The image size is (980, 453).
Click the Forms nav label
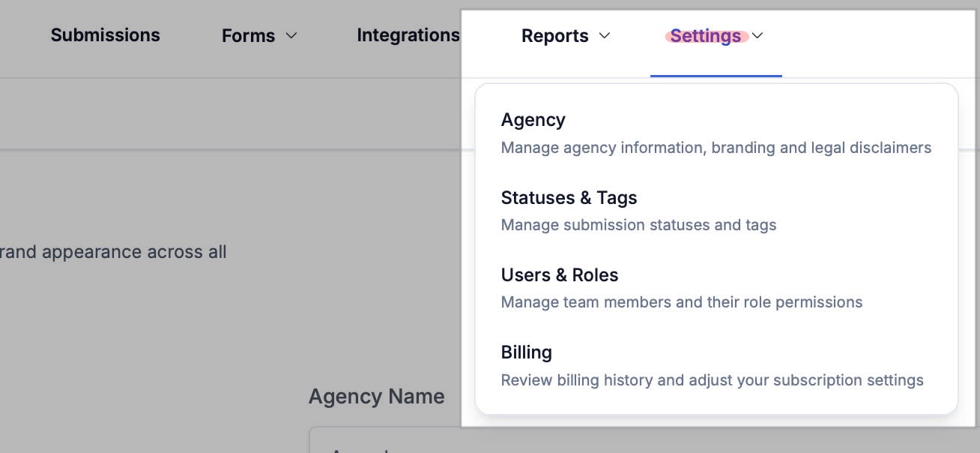click(x=248, y=36)
